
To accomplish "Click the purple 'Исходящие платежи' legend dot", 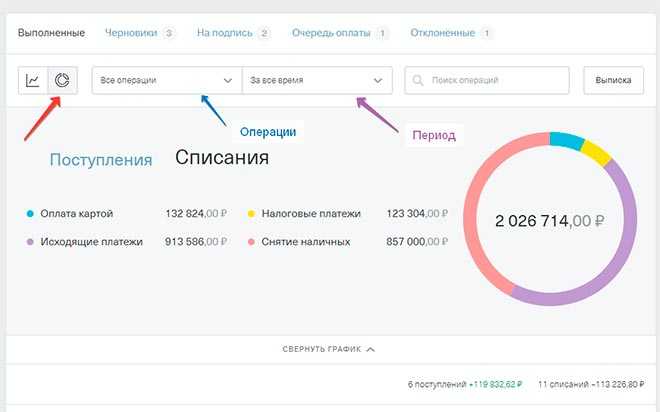I will coord(30,242).
